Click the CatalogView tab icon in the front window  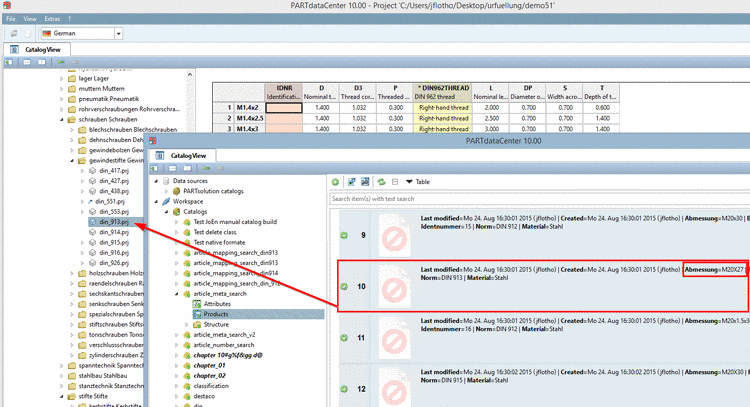(161, 155)
